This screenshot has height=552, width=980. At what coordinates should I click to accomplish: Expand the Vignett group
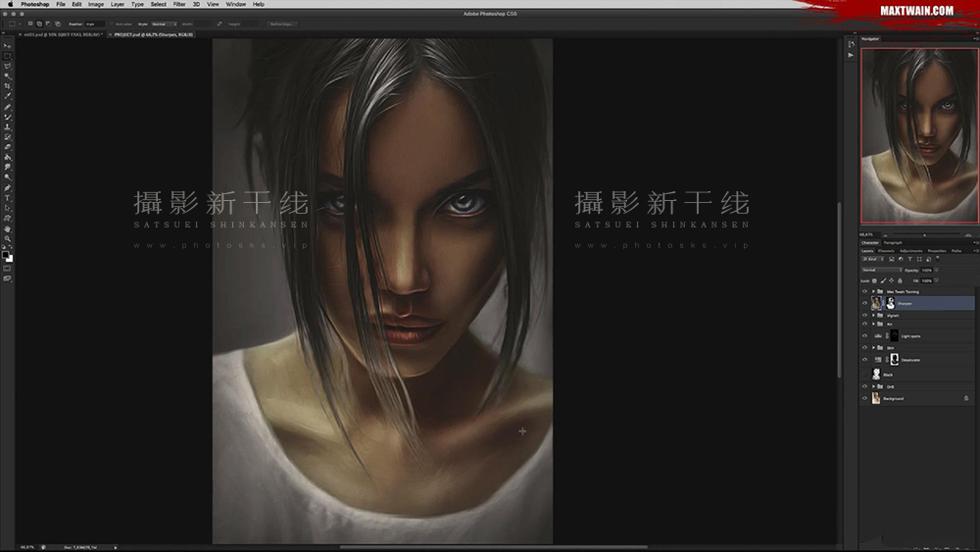click(873, 315)
